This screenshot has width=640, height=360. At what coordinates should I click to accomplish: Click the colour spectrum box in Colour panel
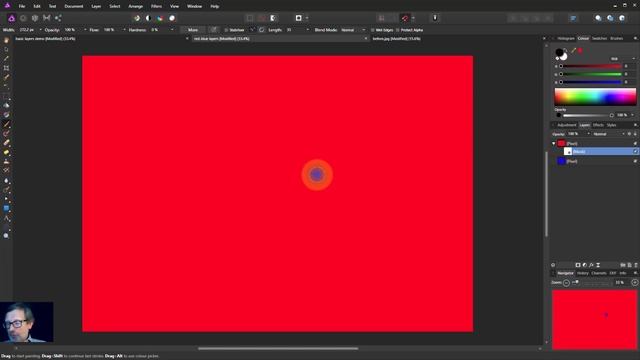point(595,97)
